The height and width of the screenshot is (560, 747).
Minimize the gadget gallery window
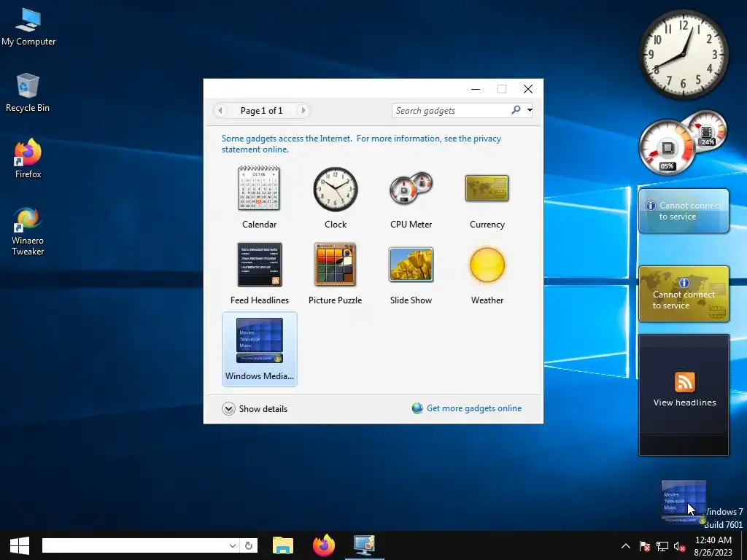click(476, 89)
